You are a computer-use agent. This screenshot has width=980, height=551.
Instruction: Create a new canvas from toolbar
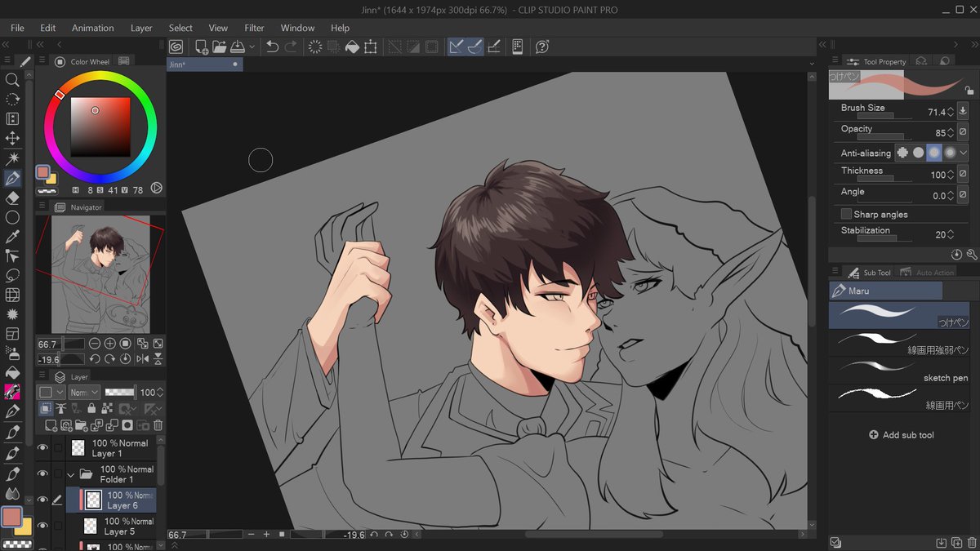pyautogui.click(x=201, y=47)
